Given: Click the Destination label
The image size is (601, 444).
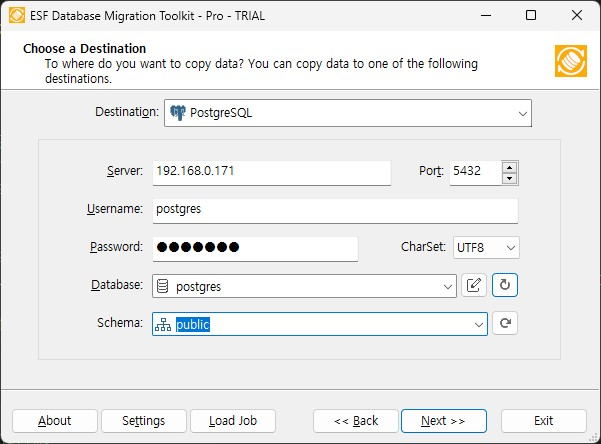Looking at the screenshot, I should (127, 112).
